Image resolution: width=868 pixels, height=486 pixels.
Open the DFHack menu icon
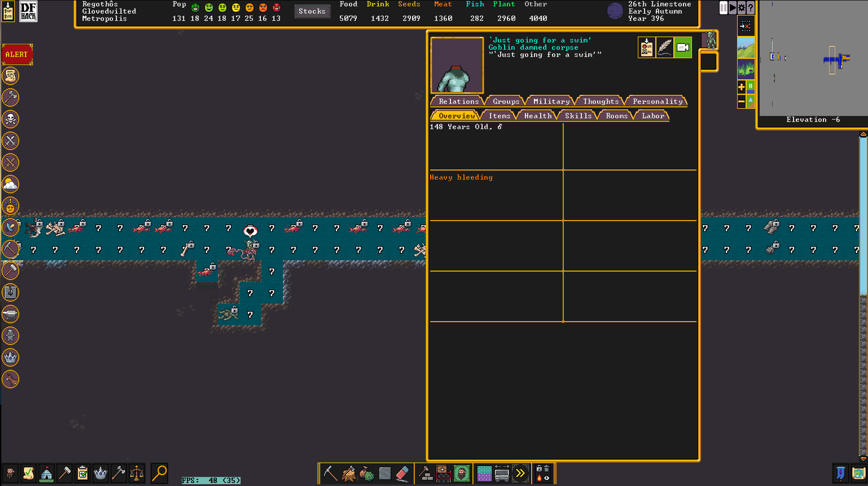click(28, 11)
